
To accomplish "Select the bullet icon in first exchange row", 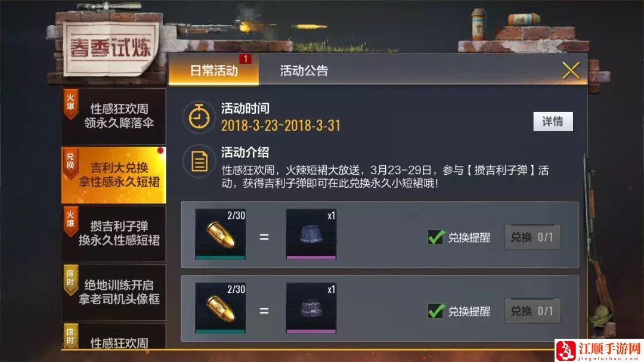I will click(x=221, y=234).
